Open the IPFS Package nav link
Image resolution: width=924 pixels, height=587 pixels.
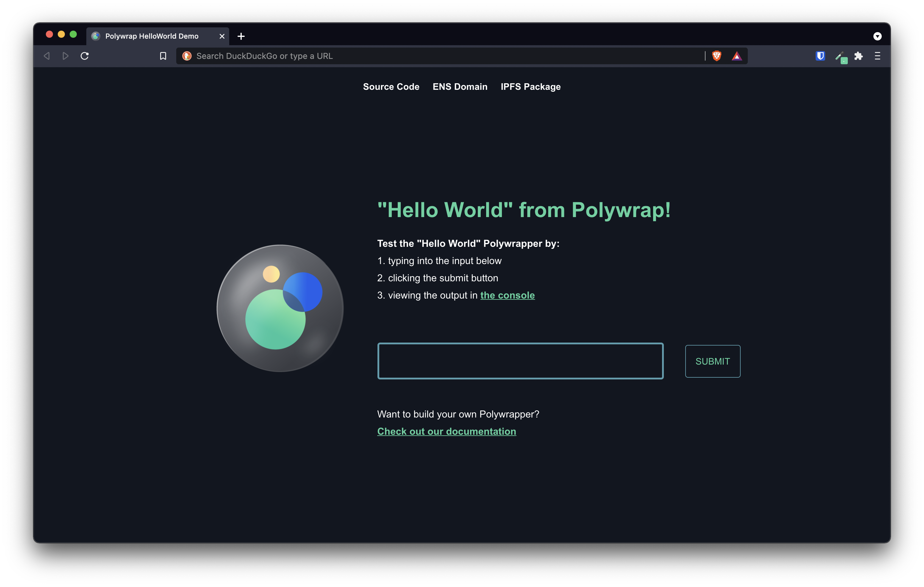(x=530, y=87)
